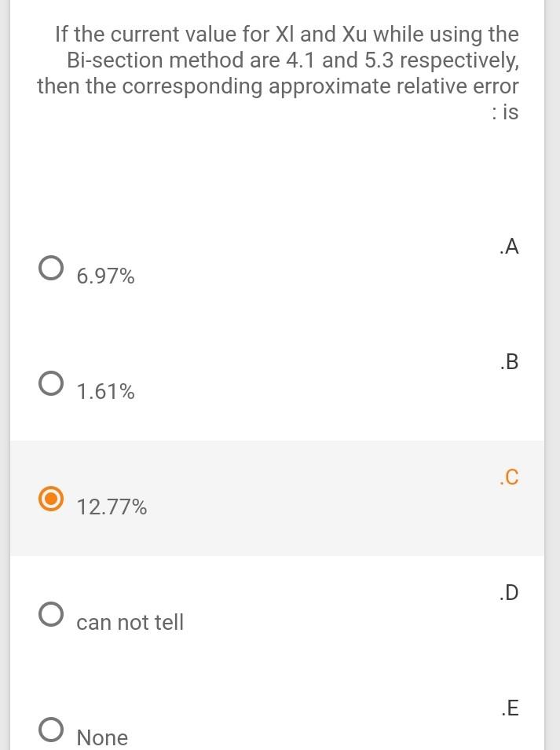Select the 6.97% radio button
560x750 pixels.
[x=51, y=269]
